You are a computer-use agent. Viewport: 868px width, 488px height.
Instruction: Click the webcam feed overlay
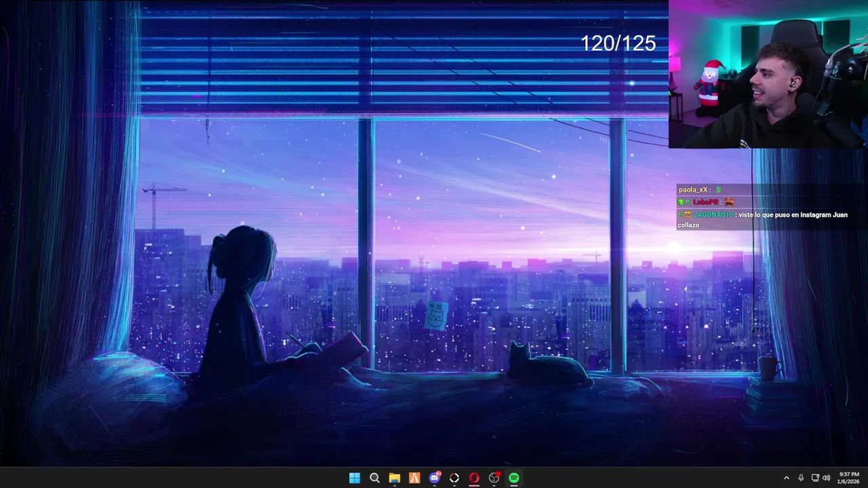[768, 74]
